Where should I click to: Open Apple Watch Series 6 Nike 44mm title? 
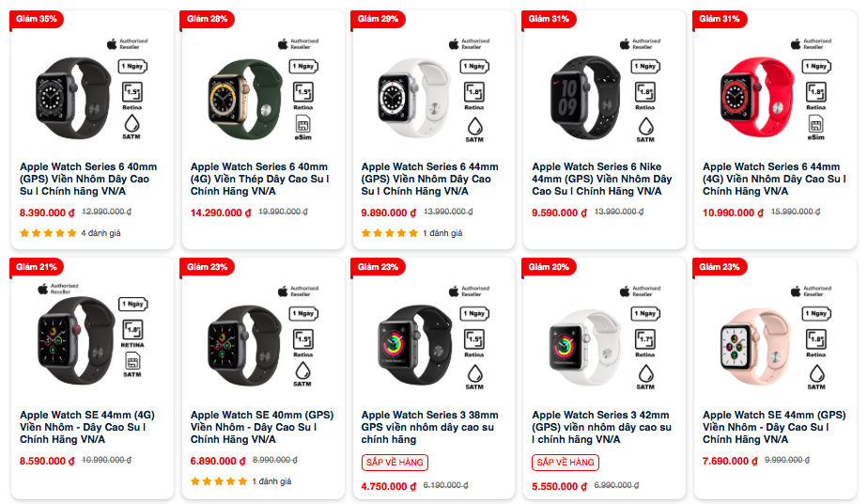pos(602,179)
